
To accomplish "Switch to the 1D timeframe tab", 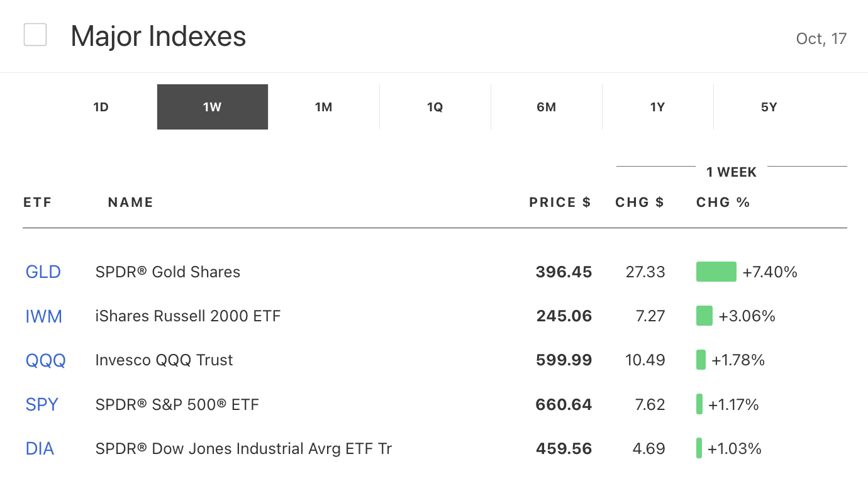I will (101, 107).
